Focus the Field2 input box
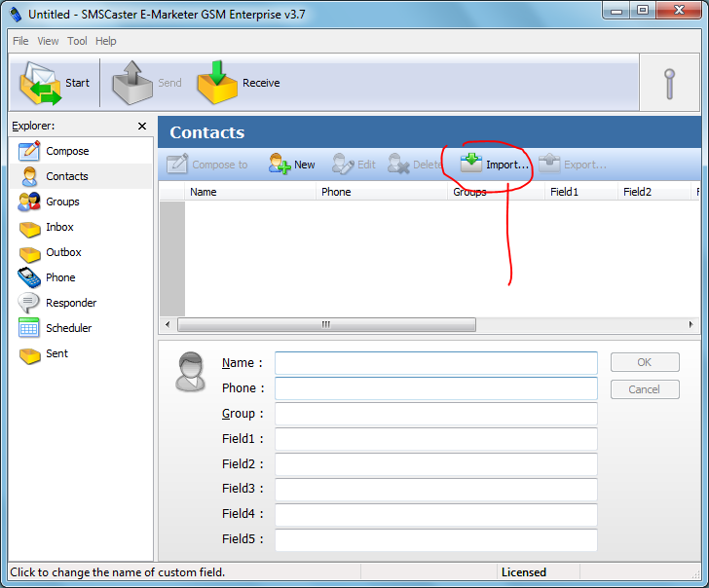This screenshot has width=709, height=588. click(x=436, y=464)
